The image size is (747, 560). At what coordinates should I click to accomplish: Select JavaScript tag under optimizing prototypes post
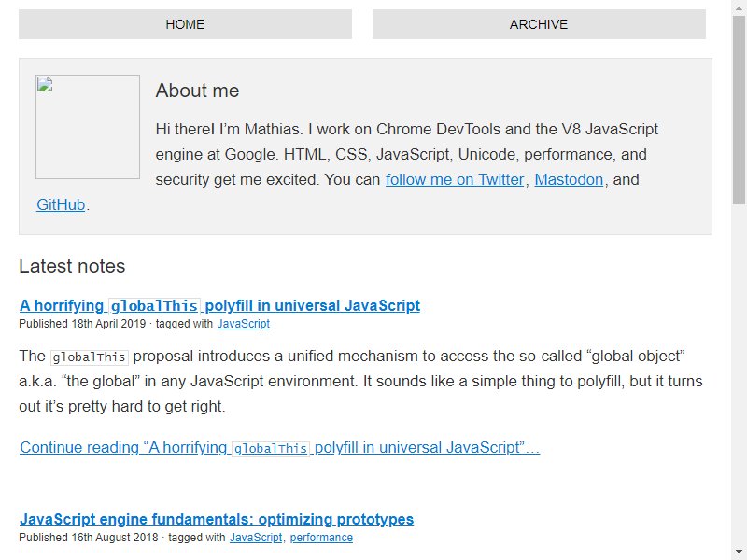tap(256, 538)
